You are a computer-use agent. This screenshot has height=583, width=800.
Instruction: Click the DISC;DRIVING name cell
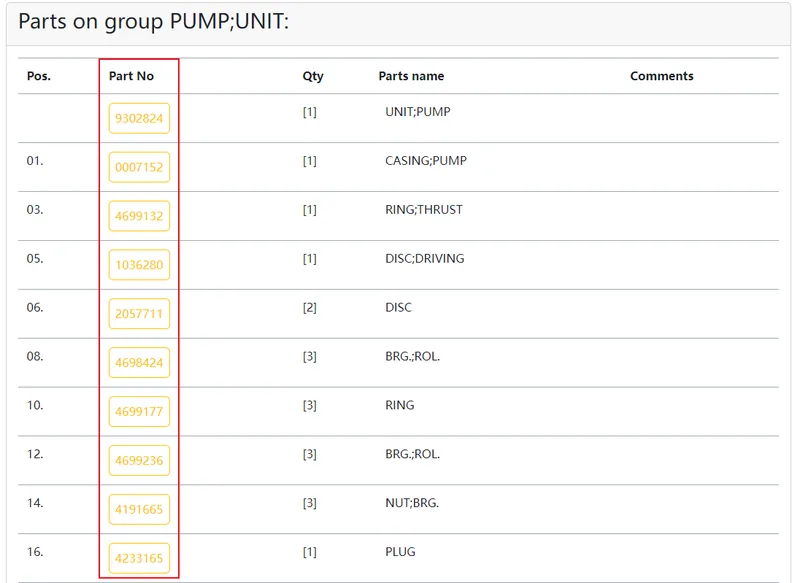pos(424,259)
